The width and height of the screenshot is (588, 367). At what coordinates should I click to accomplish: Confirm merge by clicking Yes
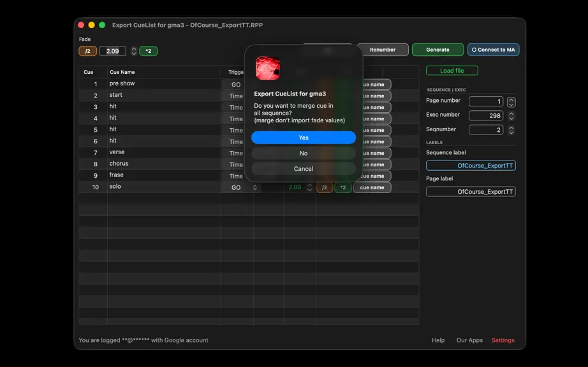pyautogui.click(x=304, y=138)
